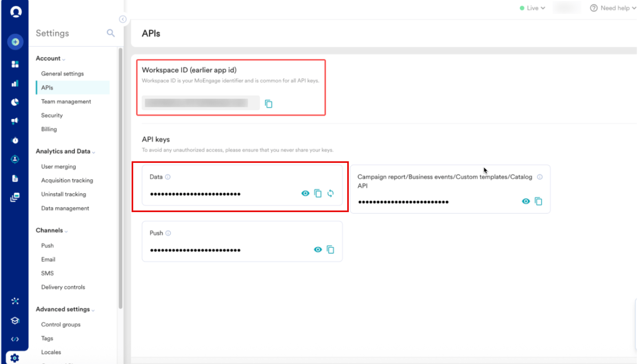
Task: Search settings with the magnifier icon
Action: 111,33
